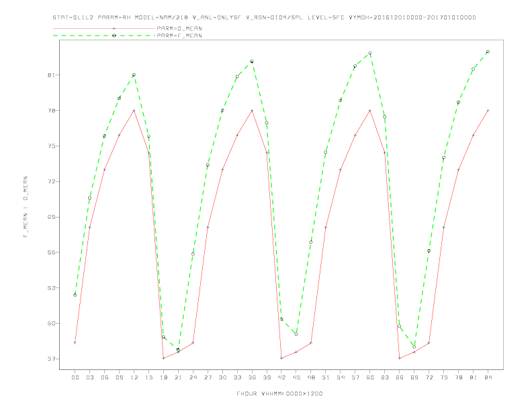Select the green F_MEAN data point at hour 00
Image resolution: width=532 pixels, height=411 pixels.
(75, 295)
